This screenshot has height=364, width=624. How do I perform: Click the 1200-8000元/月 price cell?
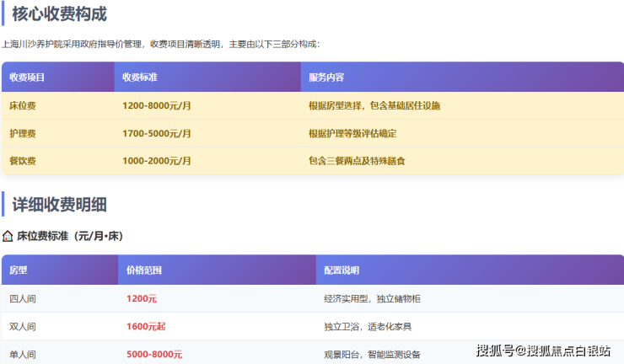click(x=157, y=105)
